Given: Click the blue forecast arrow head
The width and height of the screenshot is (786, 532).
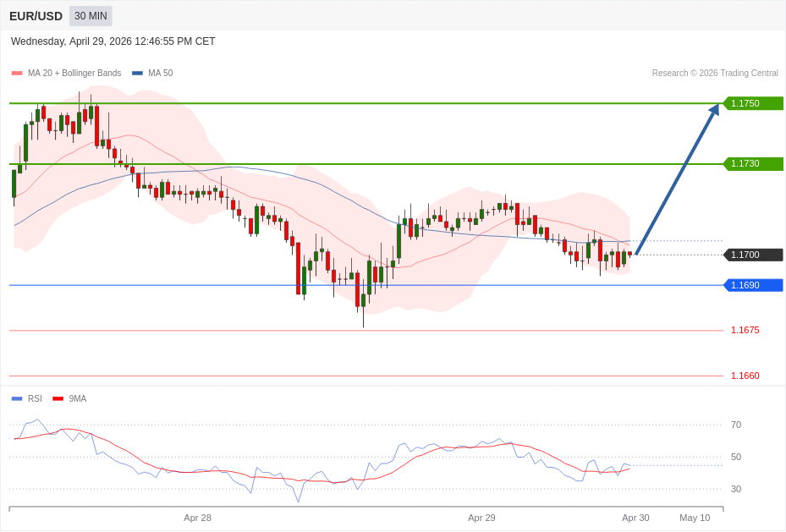Looking at the screenshot, I should pos(714,109).
